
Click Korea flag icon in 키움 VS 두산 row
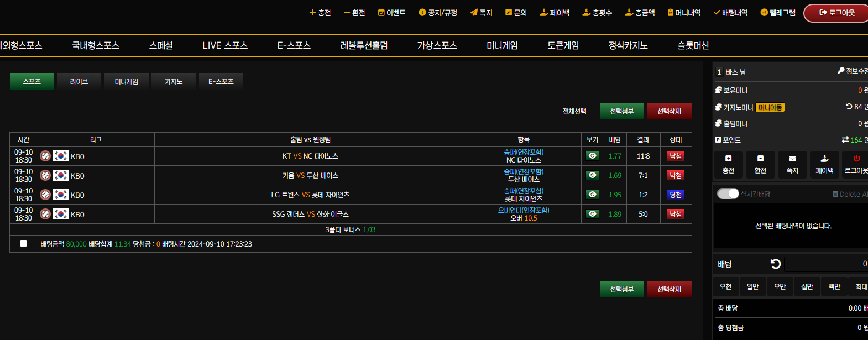coord(61,175)
